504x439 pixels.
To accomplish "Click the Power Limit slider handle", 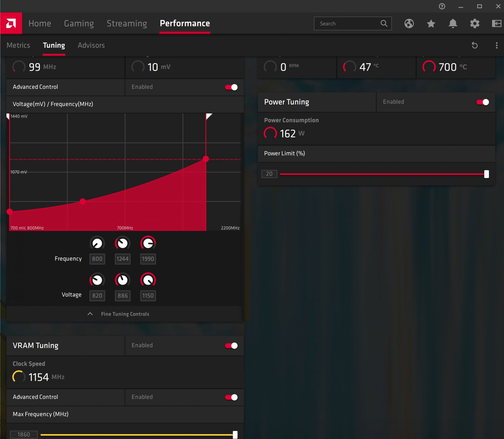I will pos(486,174).
